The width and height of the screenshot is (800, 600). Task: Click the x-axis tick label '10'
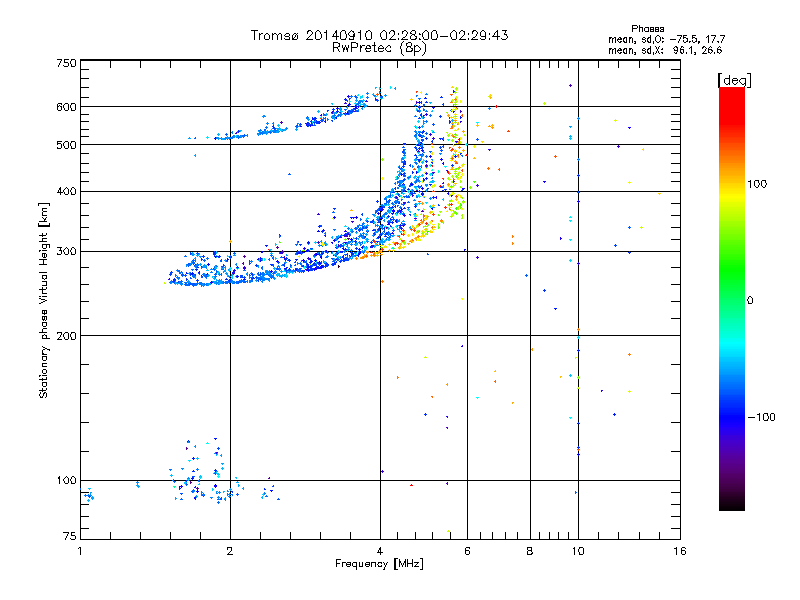click(x=578, y=551)
